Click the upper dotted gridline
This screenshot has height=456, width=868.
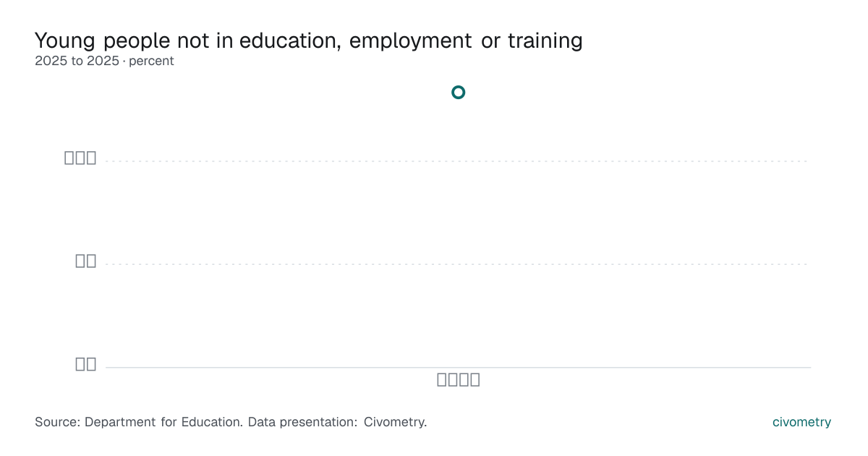[458, 161]
